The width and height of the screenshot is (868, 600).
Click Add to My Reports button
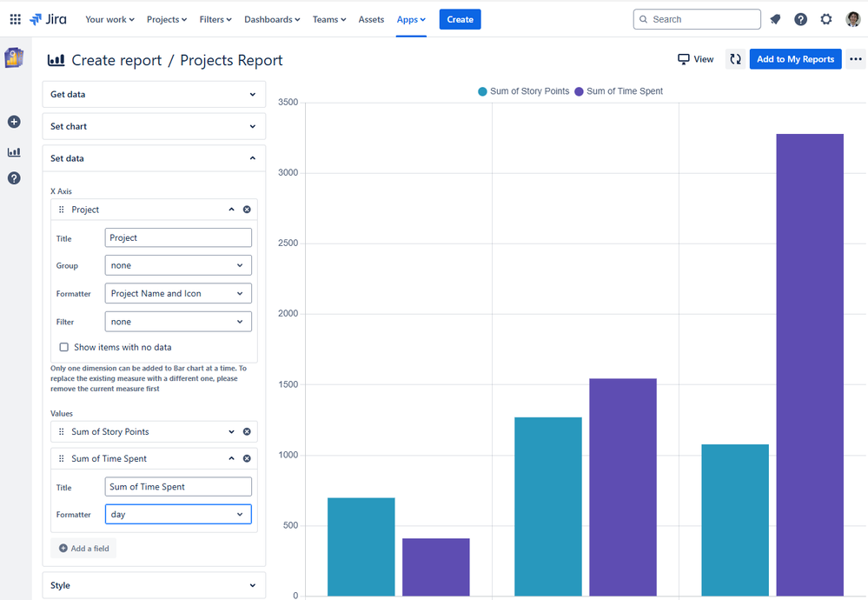(795, 59)
